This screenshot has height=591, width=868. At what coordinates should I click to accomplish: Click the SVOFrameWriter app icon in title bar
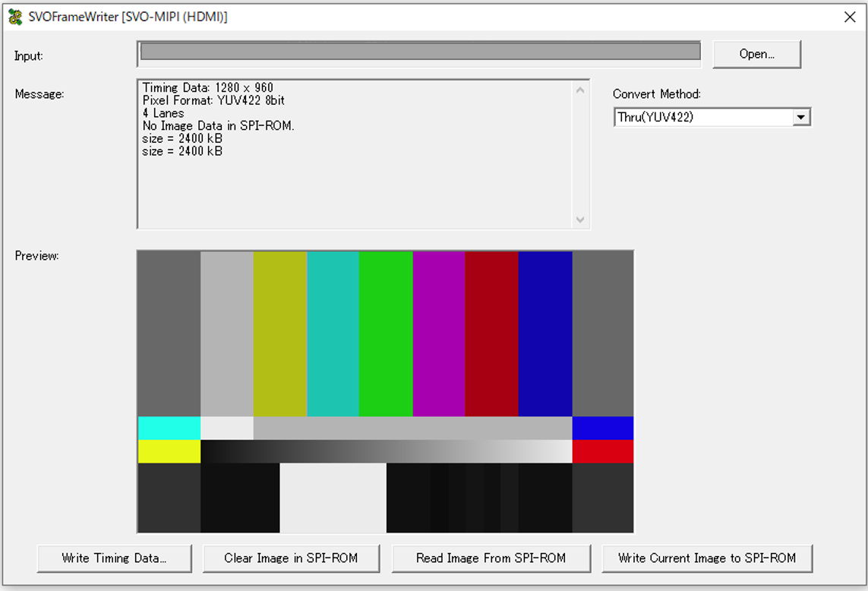click(x=15, y=17)
